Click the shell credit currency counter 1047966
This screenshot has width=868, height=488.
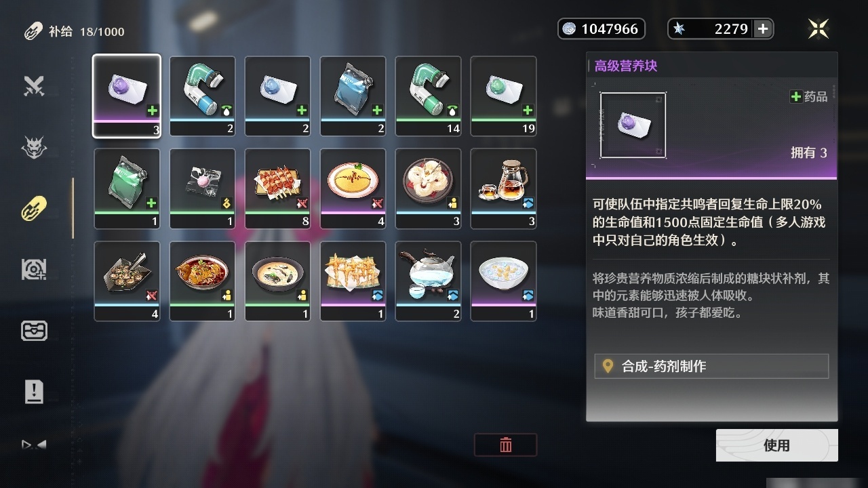(601, 28)
